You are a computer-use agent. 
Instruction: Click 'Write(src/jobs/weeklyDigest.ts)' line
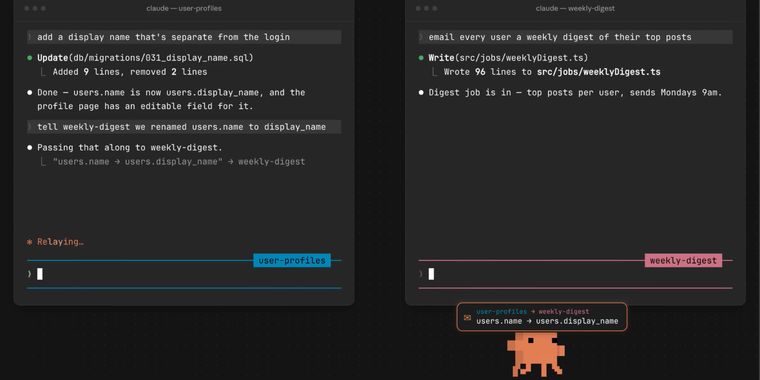coord(508,58)
